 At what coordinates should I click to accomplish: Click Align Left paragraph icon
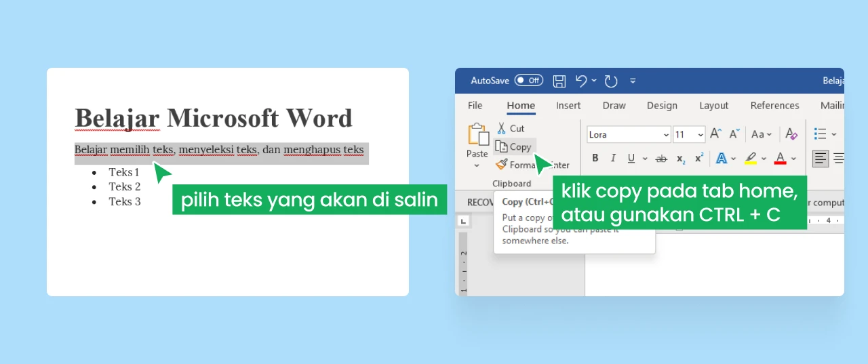click(821, 159)
